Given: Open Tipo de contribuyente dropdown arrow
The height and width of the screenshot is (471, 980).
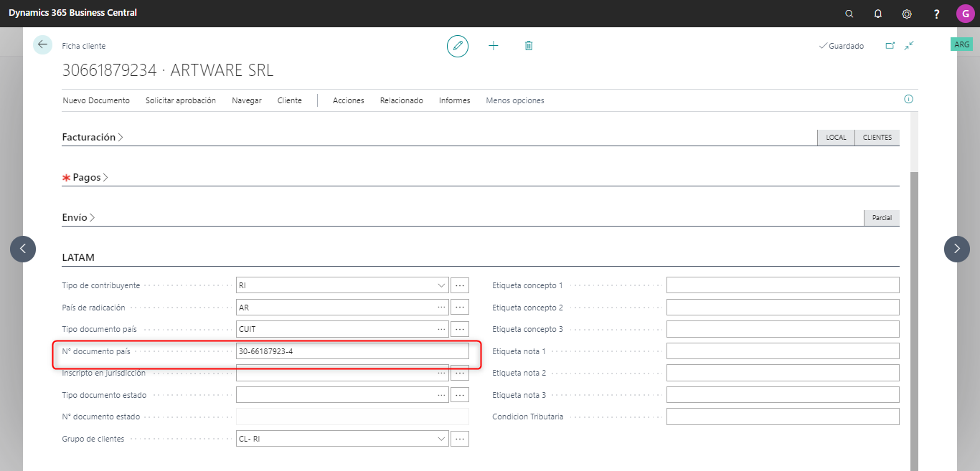Looking at the screenshot, I should [441, 285].
